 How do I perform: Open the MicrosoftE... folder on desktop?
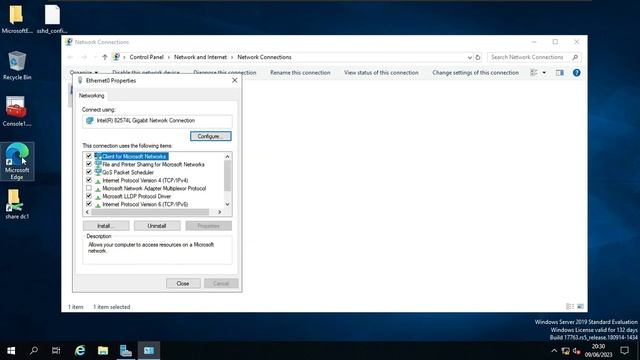(x=16, y=19)
